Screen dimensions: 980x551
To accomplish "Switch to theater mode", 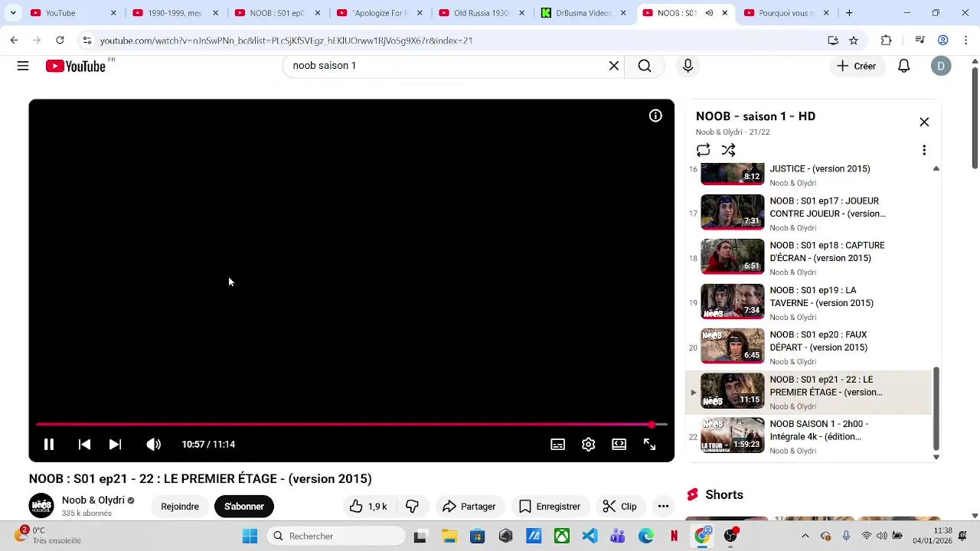I will (619, 444).
